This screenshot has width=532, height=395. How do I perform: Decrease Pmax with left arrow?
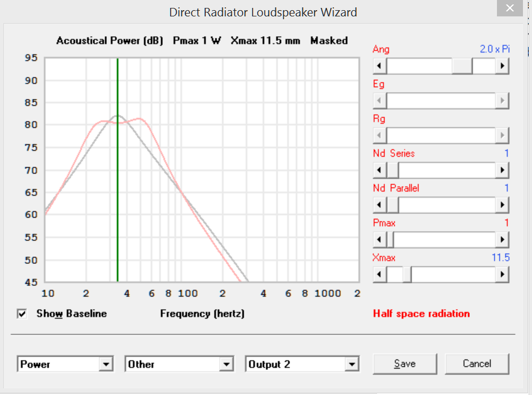point(380,240)
